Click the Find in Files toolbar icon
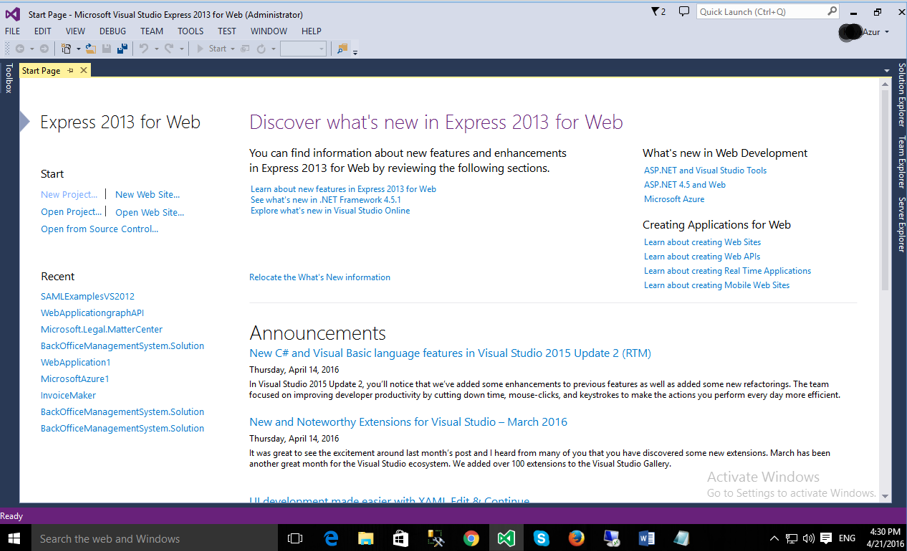Viewport: 907px width, 551px height. point(342,49)
